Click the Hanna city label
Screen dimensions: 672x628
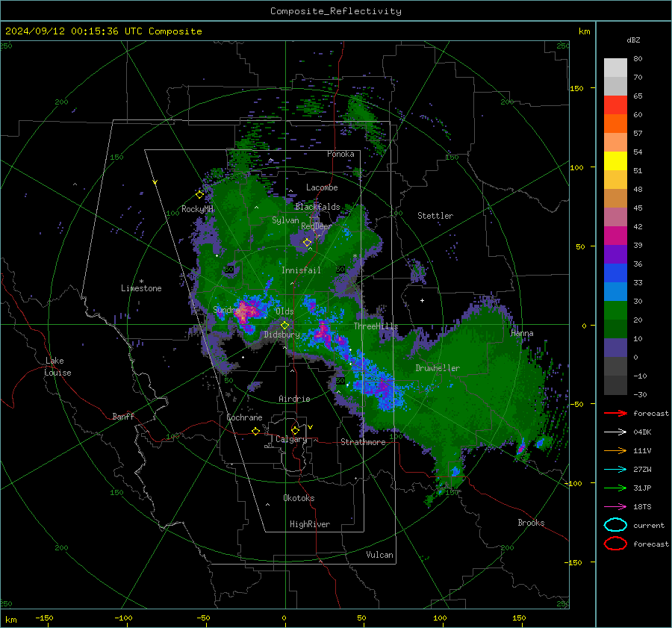point(522,333)
